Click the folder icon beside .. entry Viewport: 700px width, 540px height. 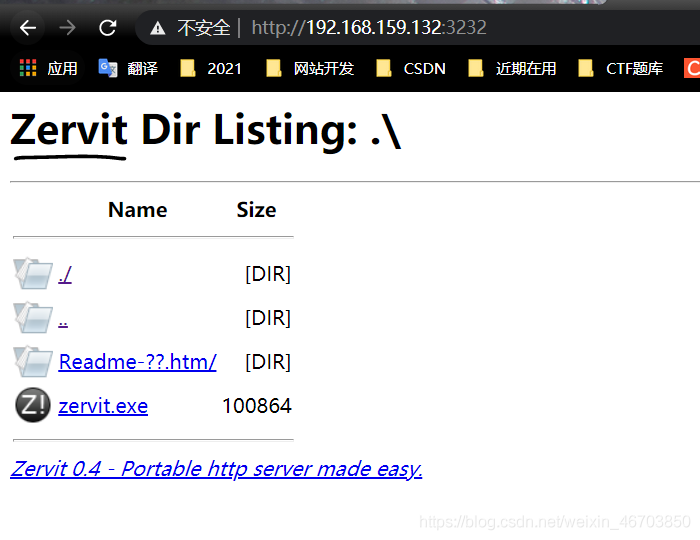(x=33, y=317)
